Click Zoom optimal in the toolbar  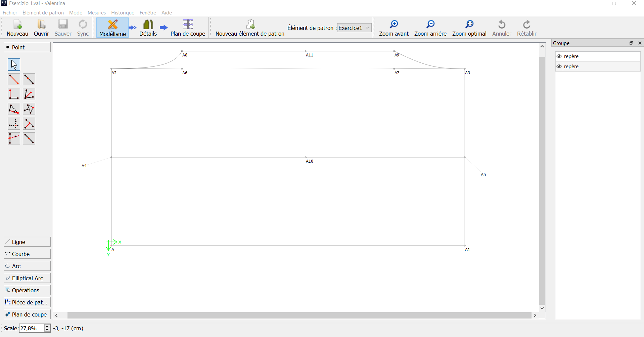(469, 28)
